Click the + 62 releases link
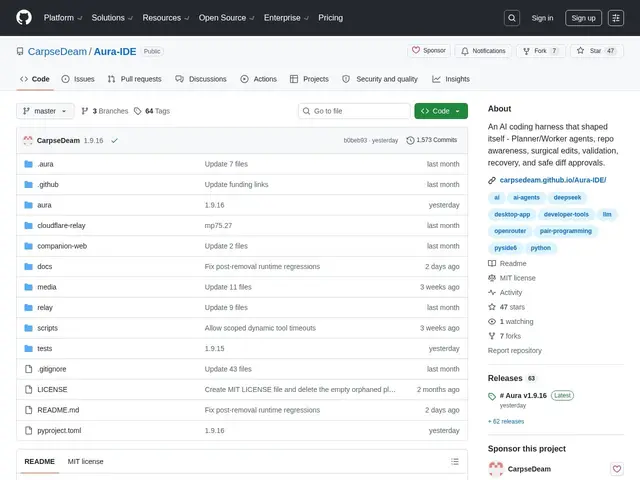The height and width of the screenshot is (480, 640). 506,421
